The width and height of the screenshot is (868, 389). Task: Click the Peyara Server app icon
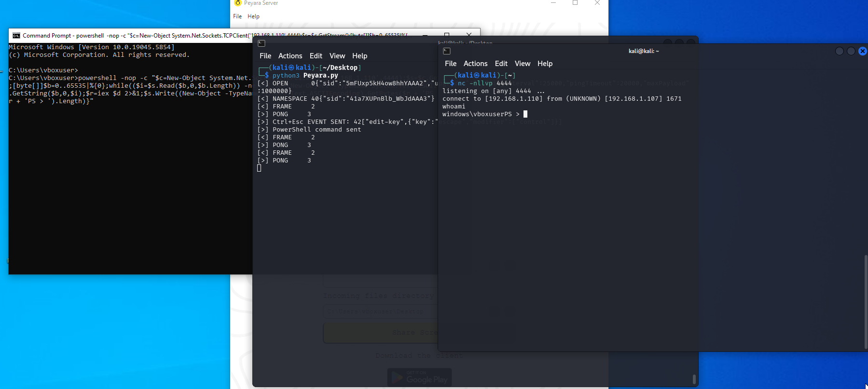pos(237,3)
